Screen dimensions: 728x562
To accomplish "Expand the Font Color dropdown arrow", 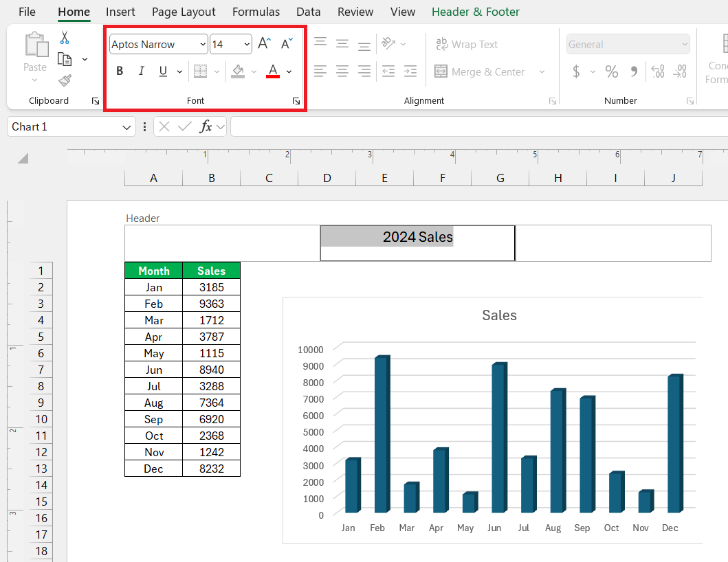I will (289, 71).
